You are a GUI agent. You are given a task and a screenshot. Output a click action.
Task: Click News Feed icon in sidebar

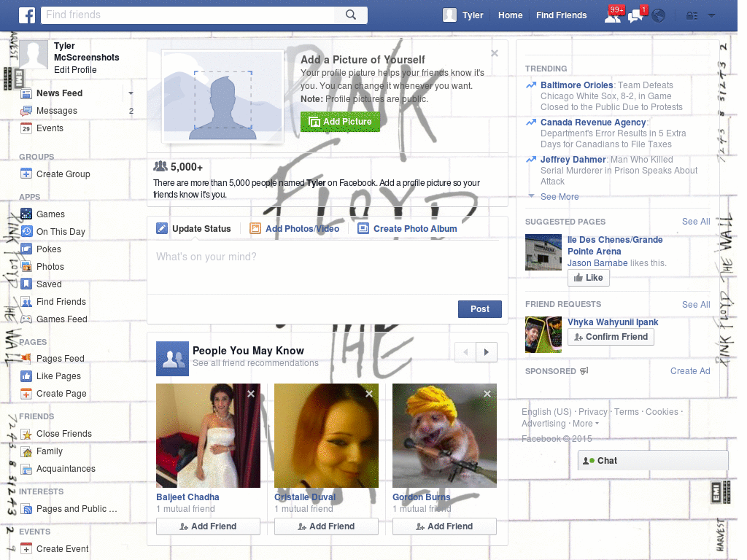pyautogui.click(x=27, y=93)
